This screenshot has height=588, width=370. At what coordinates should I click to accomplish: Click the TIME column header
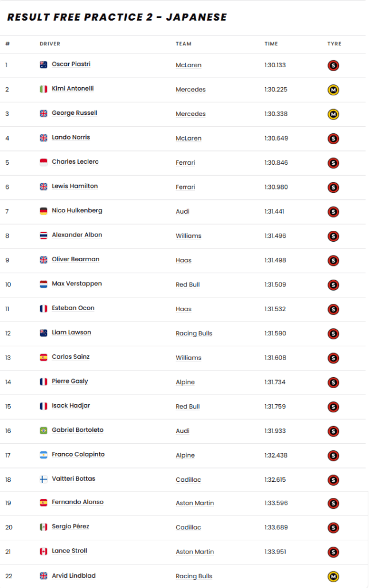[271, 44]
